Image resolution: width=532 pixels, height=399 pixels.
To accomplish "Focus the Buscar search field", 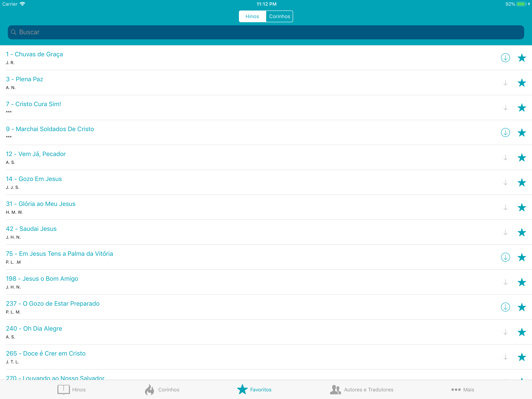I will pos(266,32).
